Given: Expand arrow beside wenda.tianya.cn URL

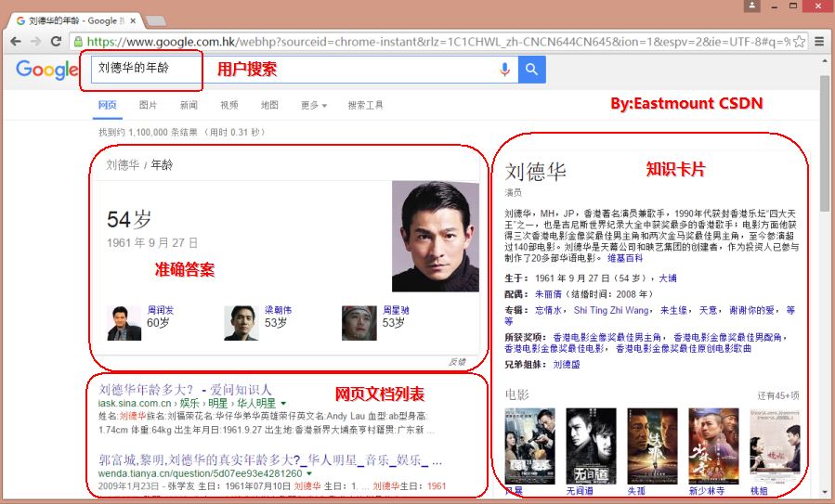Looking at the screenshot, I should 309,473.
